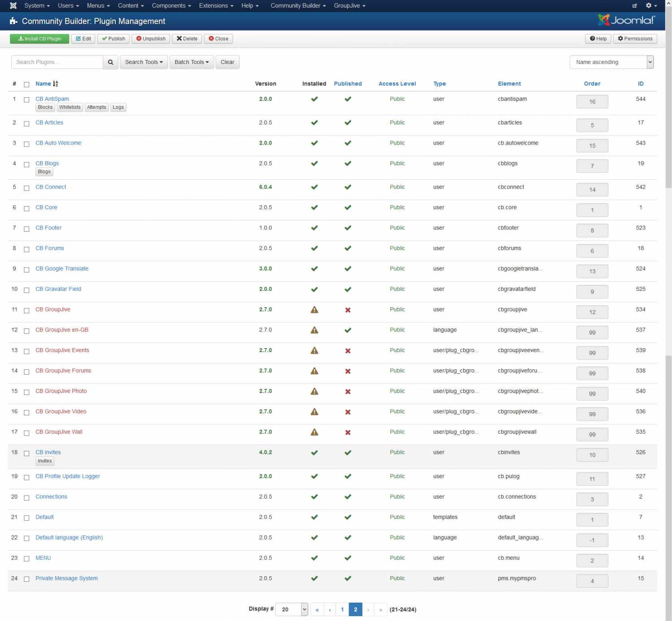Click Install CB Plugin button
Screen dimensions: 672x621
[39, 39]
